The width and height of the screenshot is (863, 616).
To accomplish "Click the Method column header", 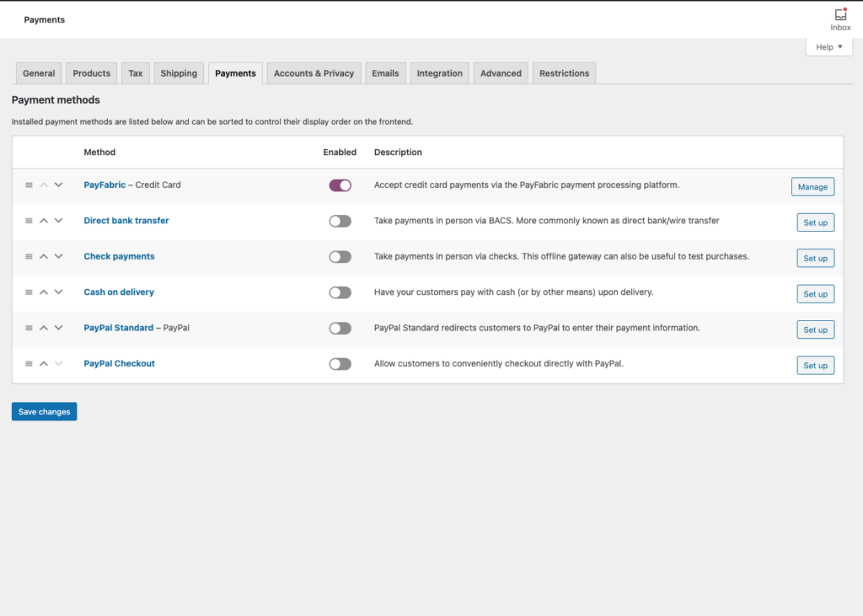I will 99,153.
